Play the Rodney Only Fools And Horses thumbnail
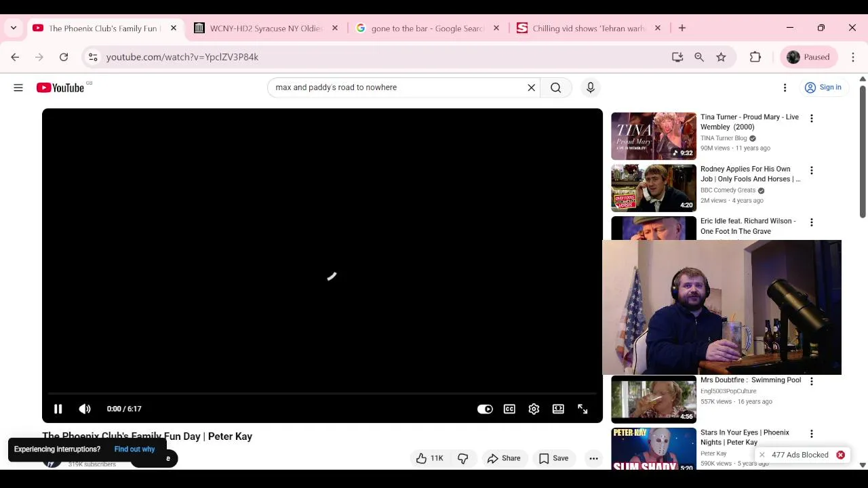The width and height of the screenshot is (868, 488). click(654, 188)
